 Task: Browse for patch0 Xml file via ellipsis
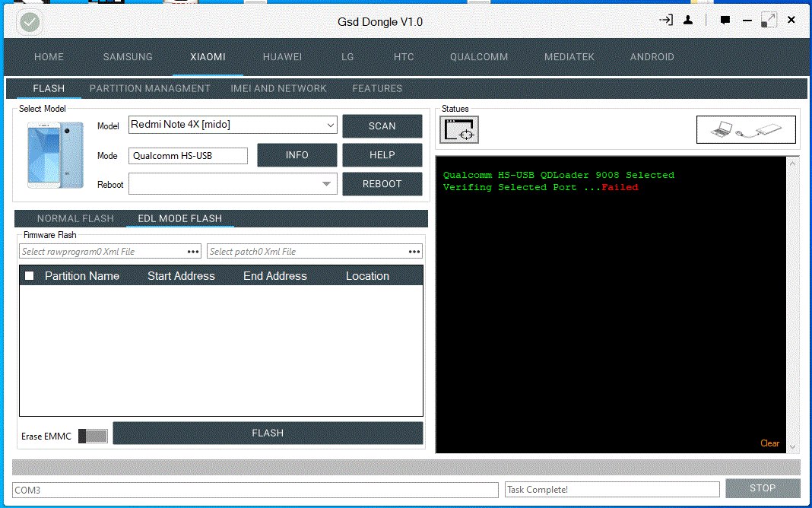pyautogui.click(x=414, y=252)
